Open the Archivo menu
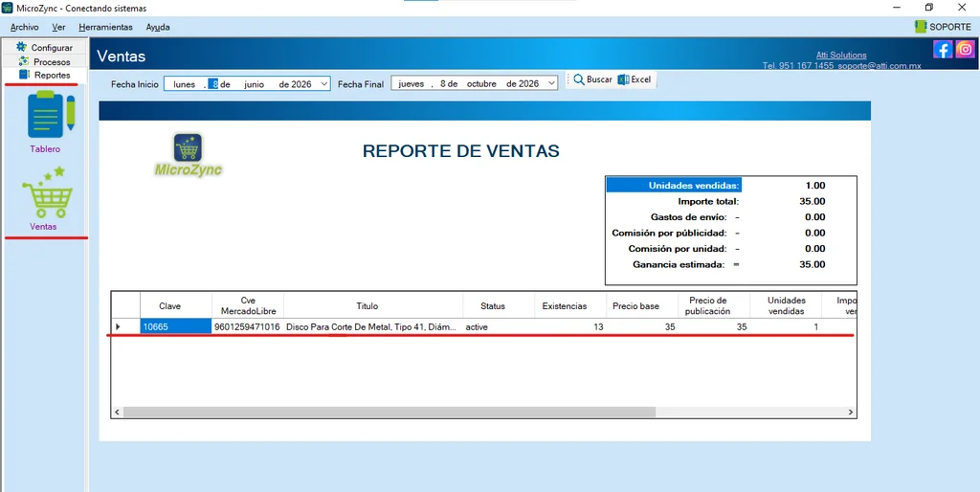The image size is (980, 492). tap(24, 27)
